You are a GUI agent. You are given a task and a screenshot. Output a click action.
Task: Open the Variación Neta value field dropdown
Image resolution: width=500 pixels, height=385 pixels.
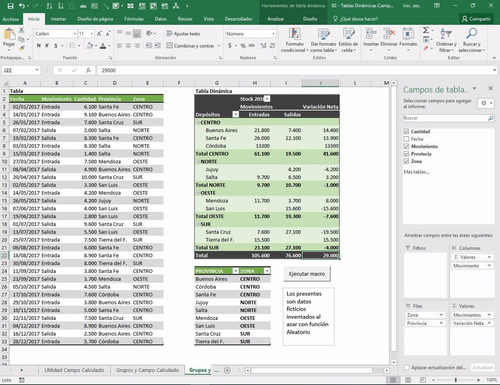tap(489, 323)
